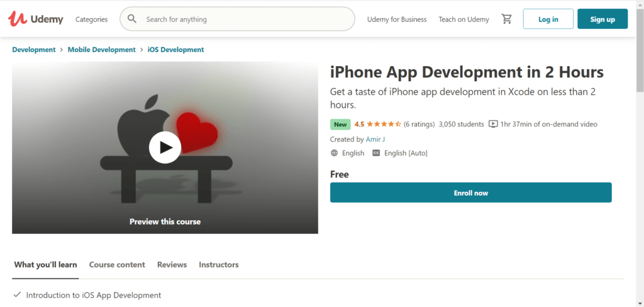Open instructor Amir J profile
644x307 pixels.
375,139
